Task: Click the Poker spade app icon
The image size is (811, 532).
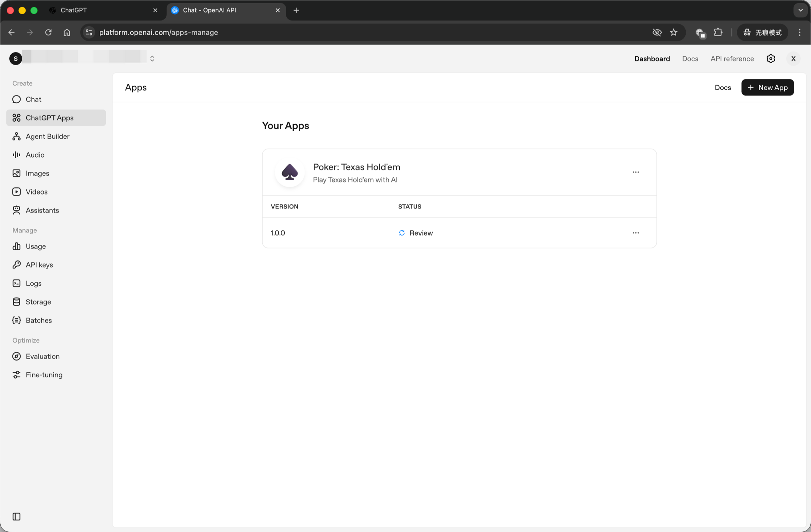Action: pos(290,173)
